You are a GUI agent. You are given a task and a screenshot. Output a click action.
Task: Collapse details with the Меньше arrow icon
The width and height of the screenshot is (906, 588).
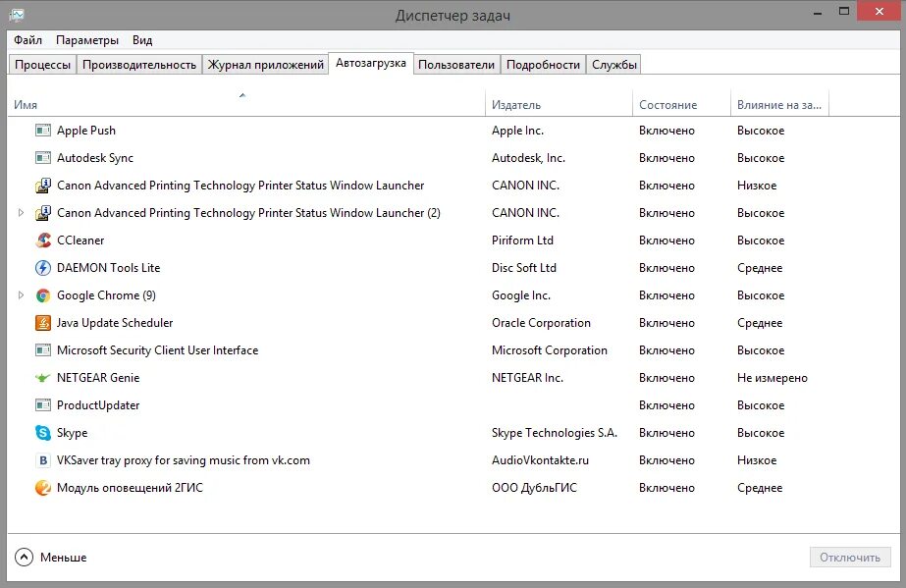point(24,558)
